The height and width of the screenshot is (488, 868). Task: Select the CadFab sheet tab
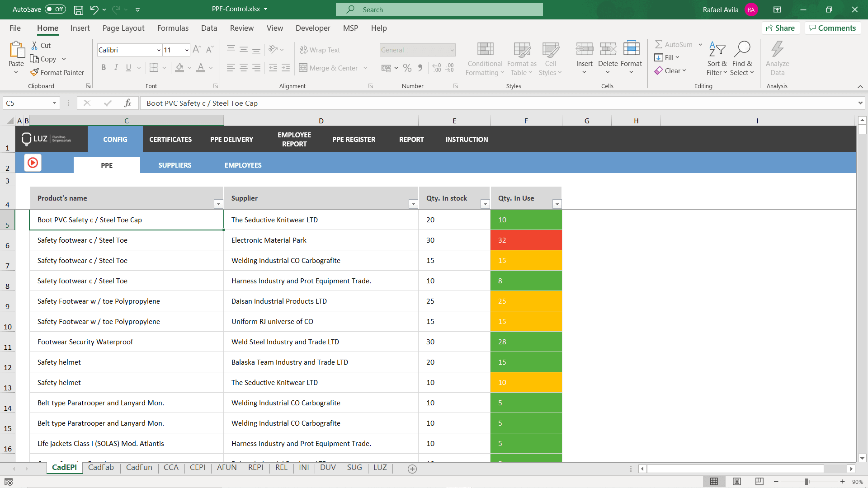pyautogui.click(x=101, y=468)
